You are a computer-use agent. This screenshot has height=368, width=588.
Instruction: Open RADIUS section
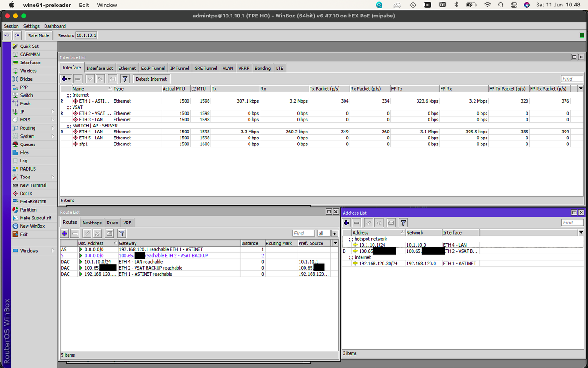[x=28, y=169]
